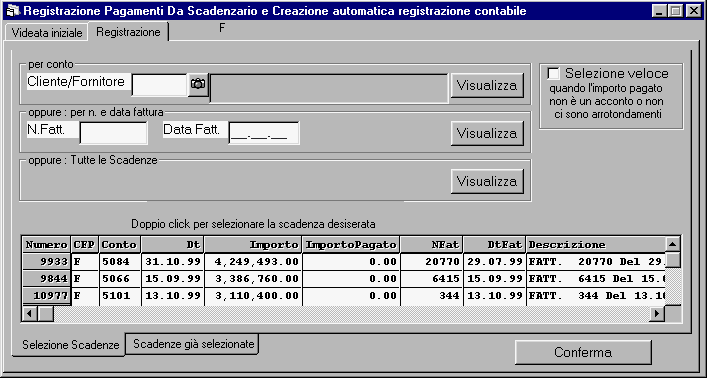This screenshot has height=378, width=707.
Task: Focus the Data Fatt. date field
Action: (x=264, y=133)
